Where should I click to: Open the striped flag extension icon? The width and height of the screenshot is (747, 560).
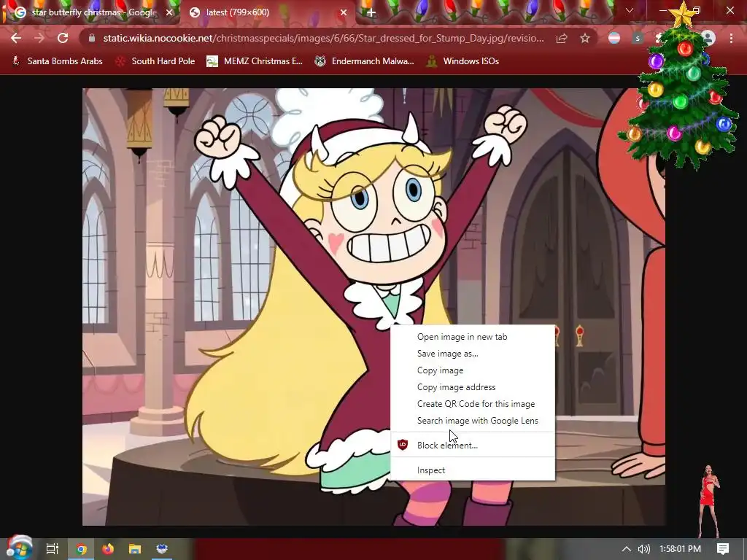click(x=614, y=38)
